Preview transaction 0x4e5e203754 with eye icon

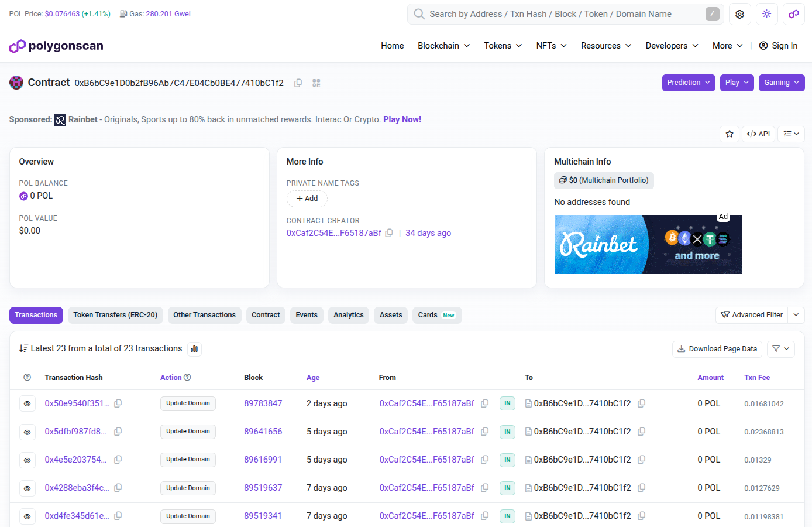click(27, 460)
